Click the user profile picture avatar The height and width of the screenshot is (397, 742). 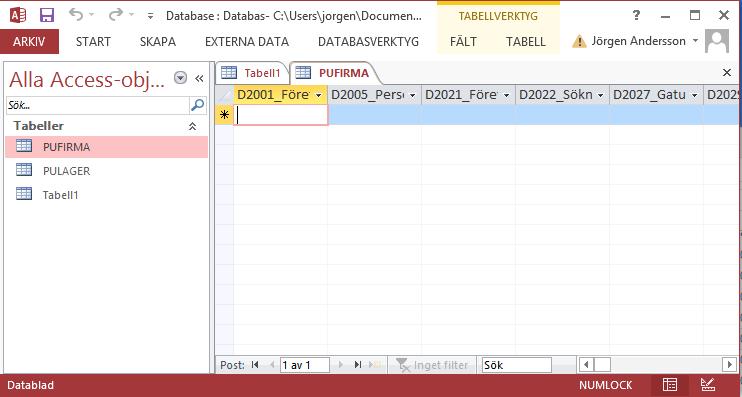717,41
